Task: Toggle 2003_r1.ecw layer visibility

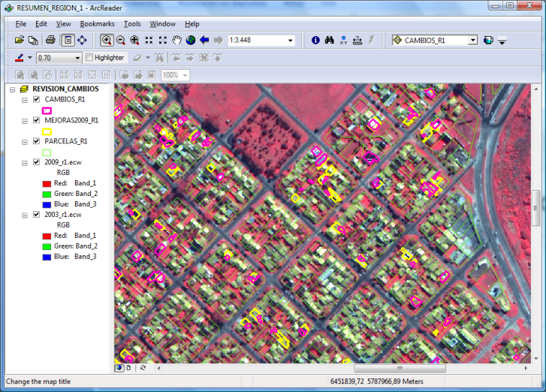Action: (36, 215)
